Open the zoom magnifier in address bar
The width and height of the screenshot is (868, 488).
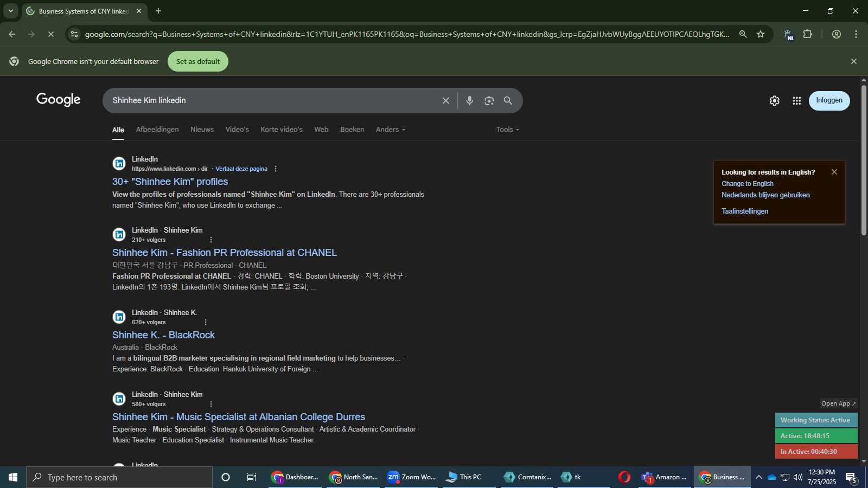click(x=743, y=34)
